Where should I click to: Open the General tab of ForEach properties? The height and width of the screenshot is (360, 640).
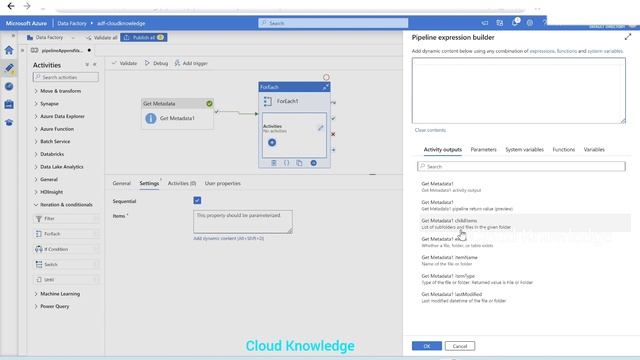[x=122, y=184]
